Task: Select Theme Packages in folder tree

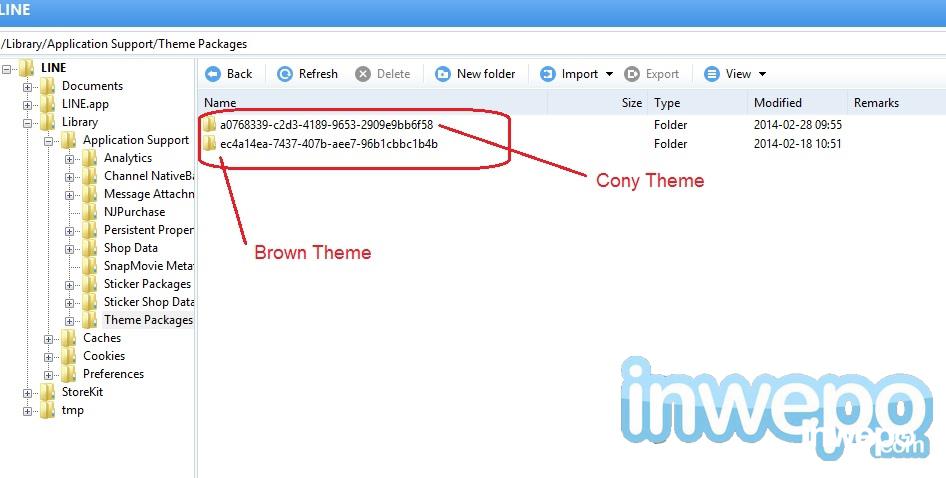Action: (x=148, y=320)
